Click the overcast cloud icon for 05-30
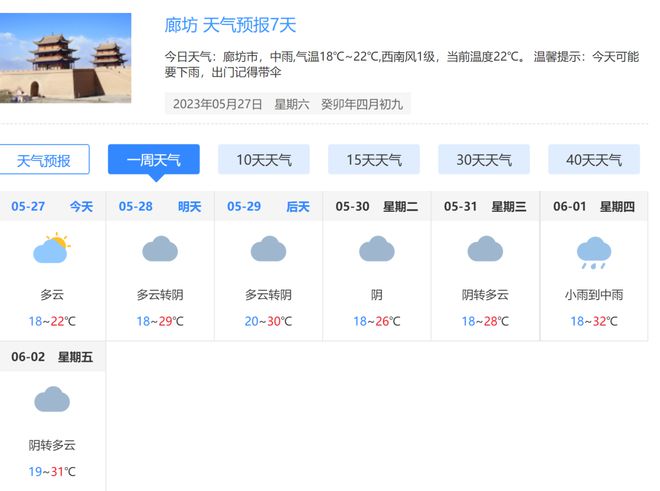The image size is (660, 491). (x=377, y=248)
